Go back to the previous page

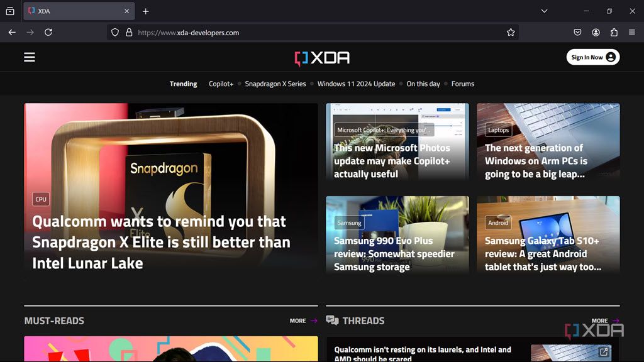pyautogui.click(x=12, y=32)
